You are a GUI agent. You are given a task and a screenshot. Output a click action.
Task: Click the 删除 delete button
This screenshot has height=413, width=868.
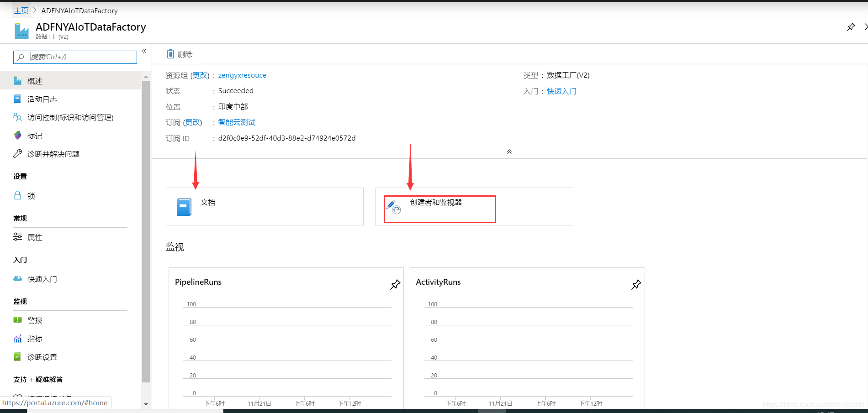point(180,54)
